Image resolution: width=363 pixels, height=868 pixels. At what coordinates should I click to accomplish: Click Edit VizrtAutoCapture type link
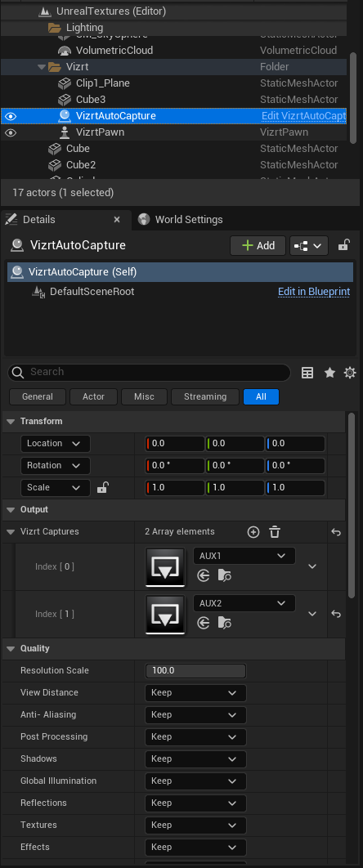point(304,116)
